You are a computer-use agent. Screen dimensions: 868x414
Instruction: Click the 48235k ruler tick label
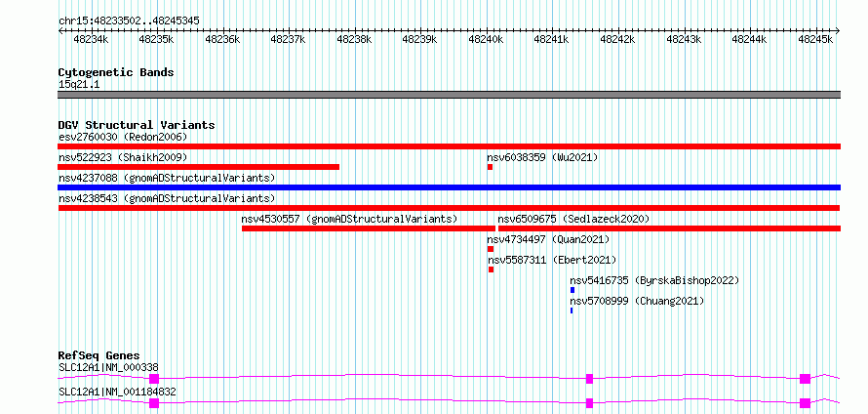[157, 39]
